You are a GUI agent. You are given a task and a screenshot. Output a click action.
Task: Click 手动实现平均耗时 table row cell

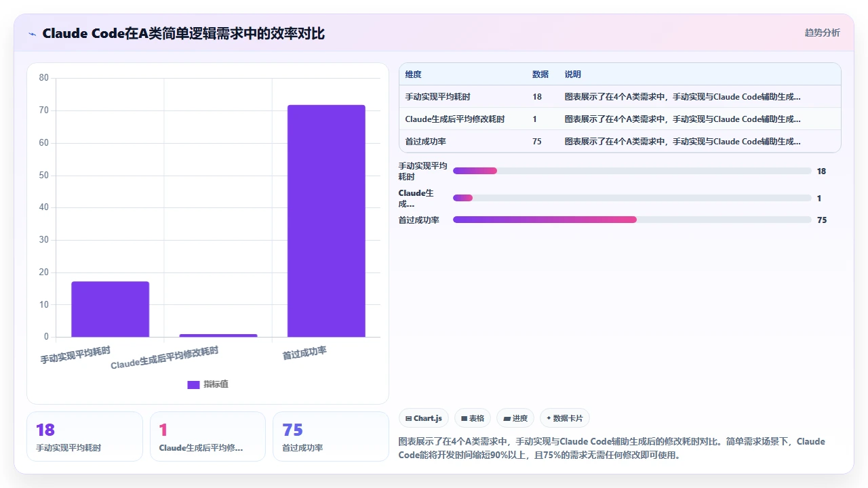pyautogui.click(x=438, y=97)
